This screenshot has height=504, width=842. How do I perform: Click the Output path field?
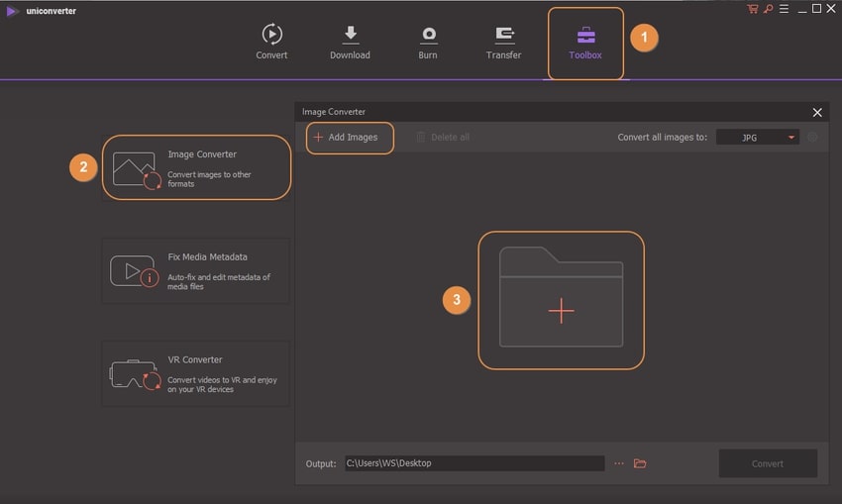coord(474,463)
